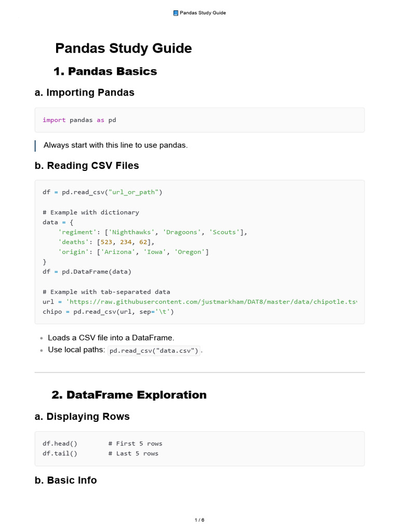Click the "1 / 6" page number indicator
The image size is (399, 532).
coord(199,520)
